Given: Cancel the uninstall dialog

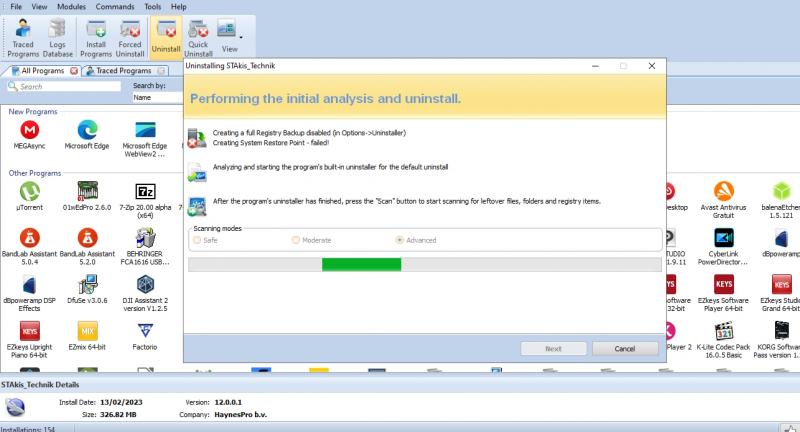Looking at the screenshot, I should [625, 349].
